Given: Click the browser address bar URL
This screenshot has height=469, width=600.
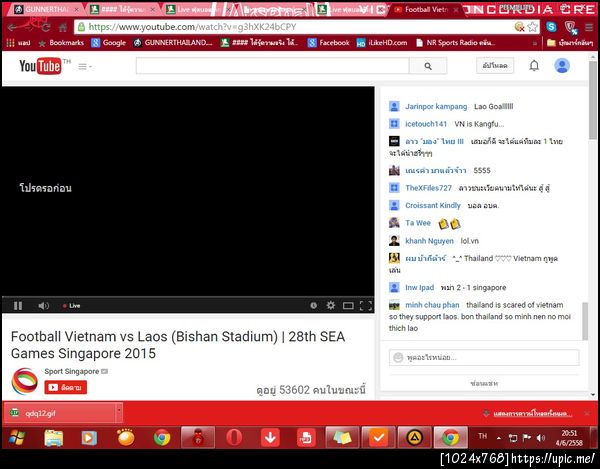Looking at the screenshot, I should pyautogui.click(x=192, y=27).
